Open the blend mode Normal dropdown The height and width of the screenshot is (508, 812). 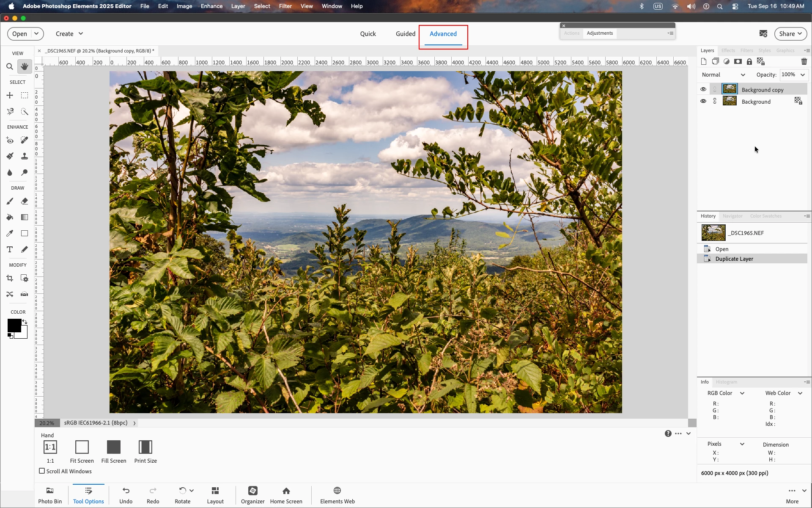point(723,75)
